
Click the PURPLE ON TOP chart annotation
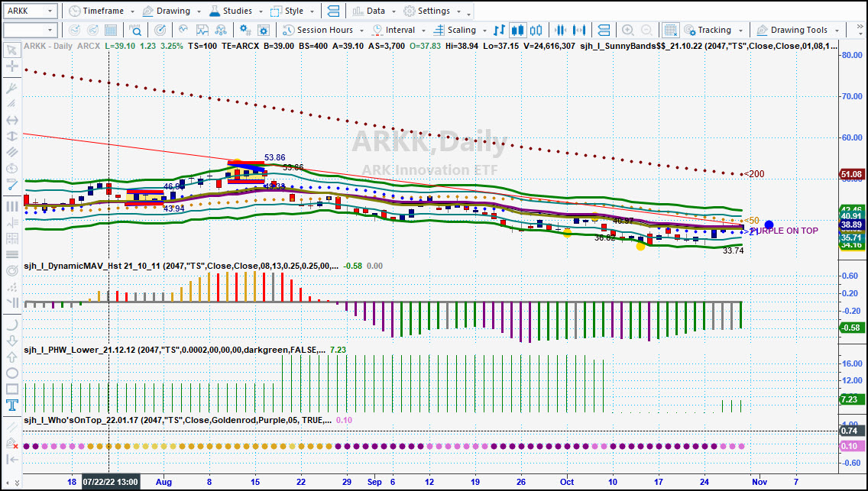pyautogui.click(x=784, y=231)
